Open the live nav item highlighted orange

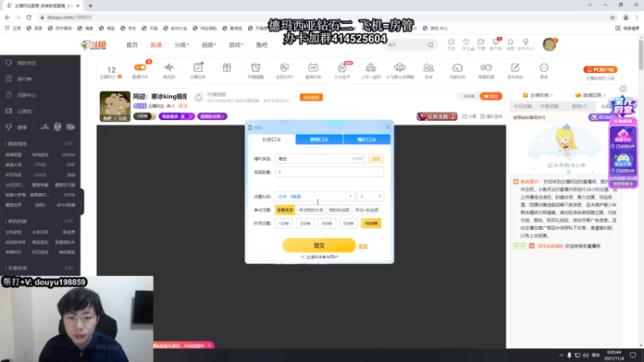[x=156, y=45]
